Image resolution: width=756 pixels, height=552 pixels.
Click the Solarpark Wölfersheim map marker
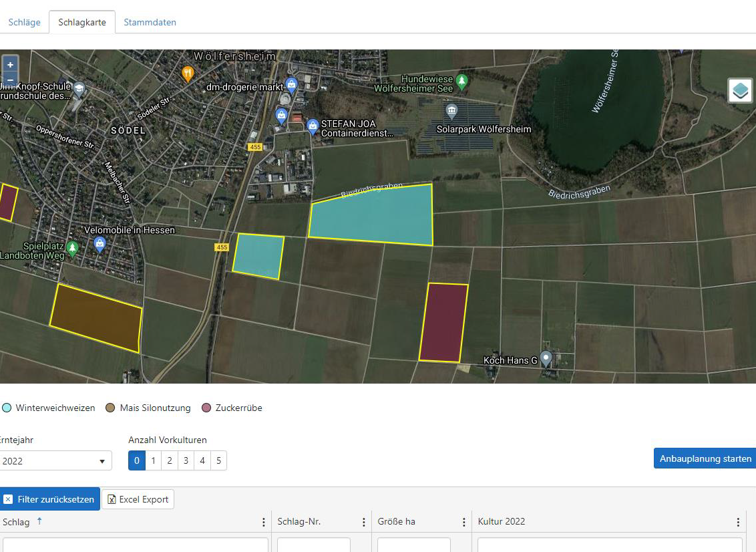point(451,110)
